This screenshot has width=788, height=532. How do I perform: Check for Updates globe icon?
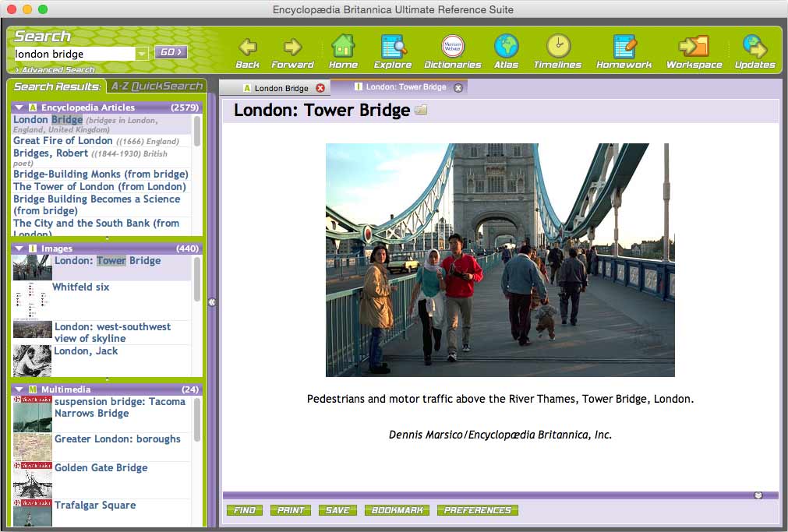(754, 47)
